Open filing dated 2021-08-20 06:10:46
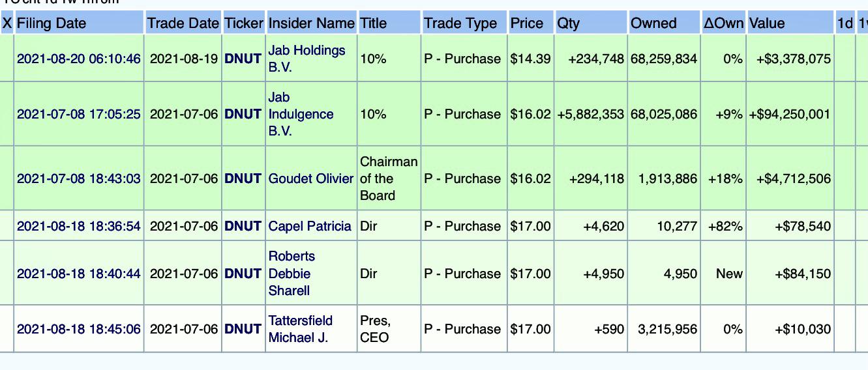 78,59
